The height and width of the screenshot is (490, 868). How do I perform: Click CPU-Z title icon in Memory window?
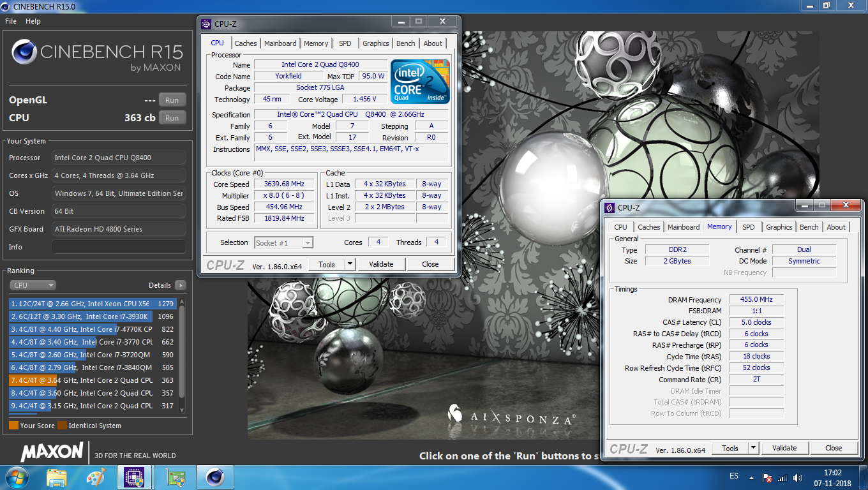(x=610, y=207)
